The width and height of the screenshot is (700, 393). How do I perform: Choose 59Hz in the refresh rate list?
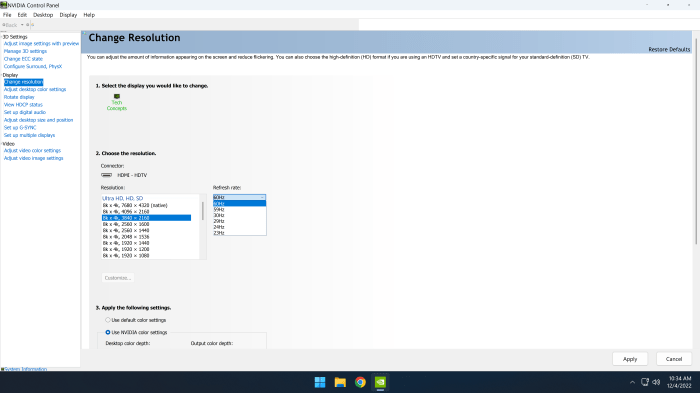(x=239, y=209)
